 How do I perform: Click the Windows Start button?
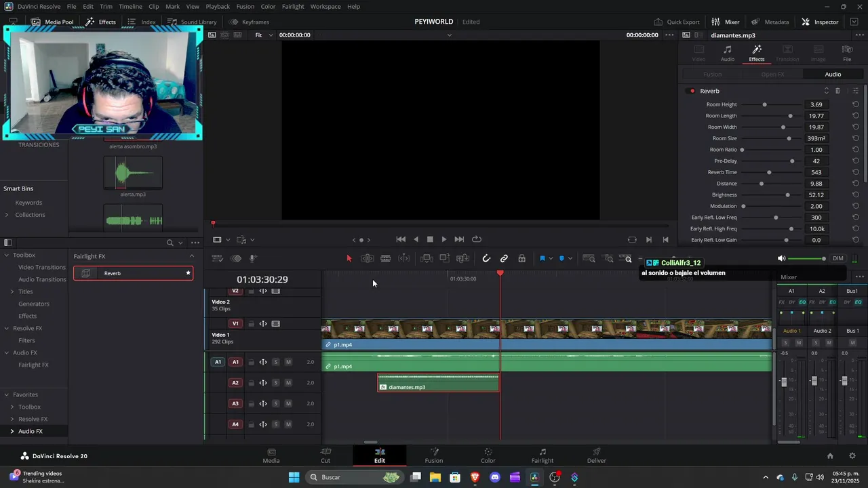(x=294, y=477)
